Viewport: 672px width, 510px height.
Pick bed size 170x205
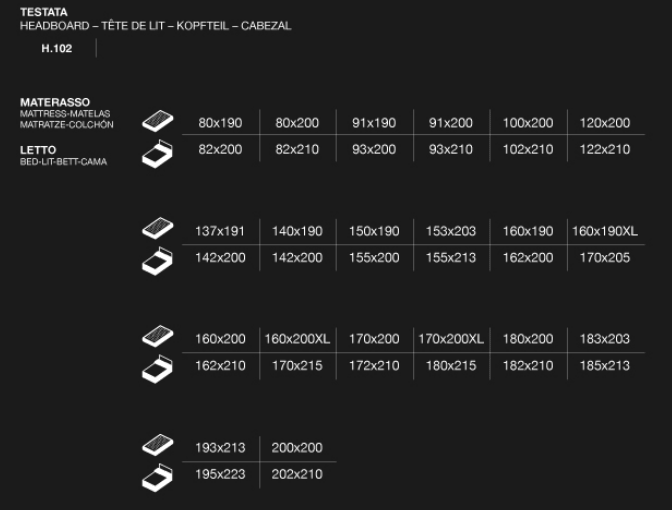pyautogui.click(x=605, y=258)
